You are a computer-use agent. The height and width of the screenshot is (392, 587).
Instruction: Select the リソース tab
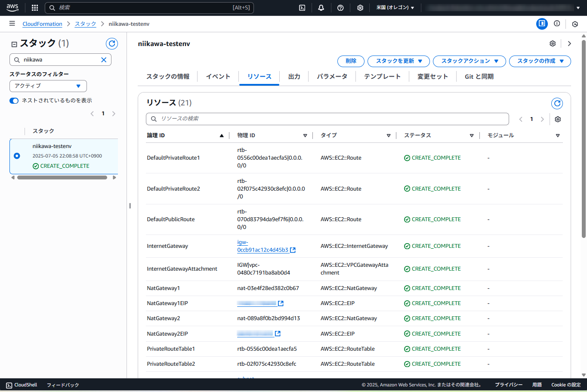[260, 77]
